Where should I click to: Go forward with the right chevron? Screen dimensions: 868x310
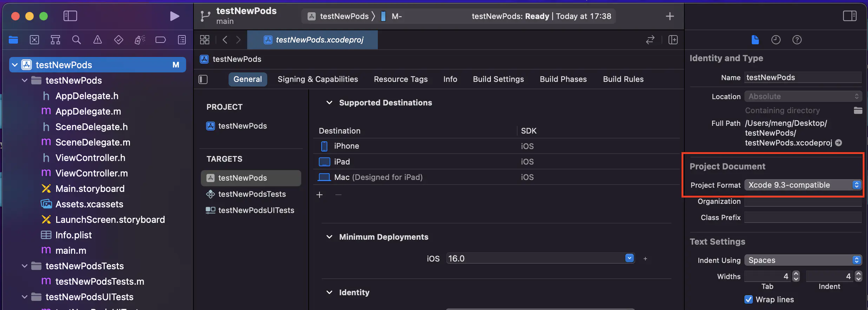coord(238,40)
